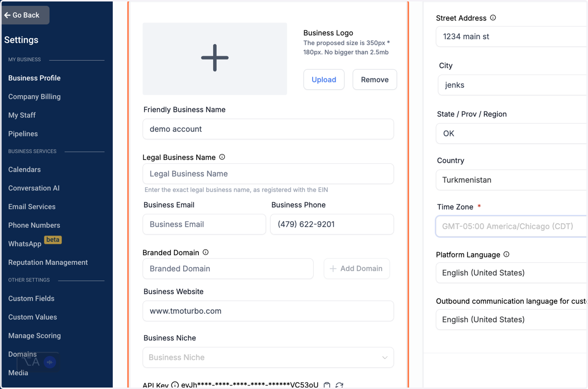The image size is (588, 389).
Task: Open Media settings
Action: [18, 373]
